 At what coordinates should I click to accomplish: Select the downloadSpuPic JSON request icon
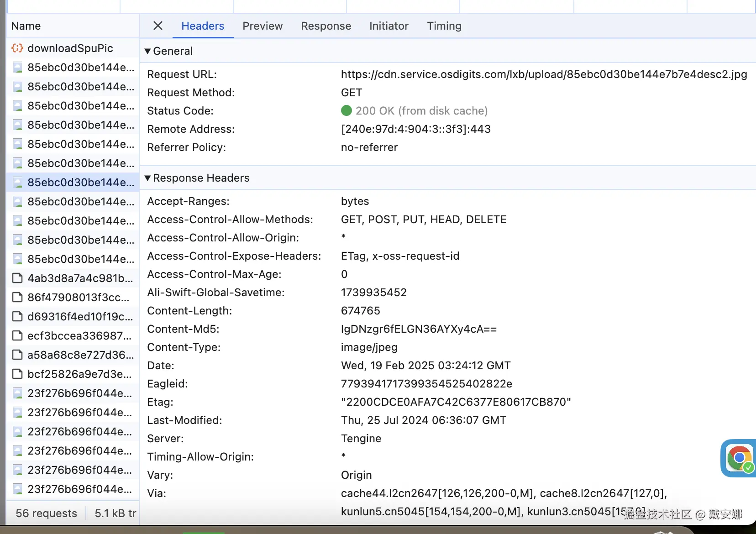(17, 48)
